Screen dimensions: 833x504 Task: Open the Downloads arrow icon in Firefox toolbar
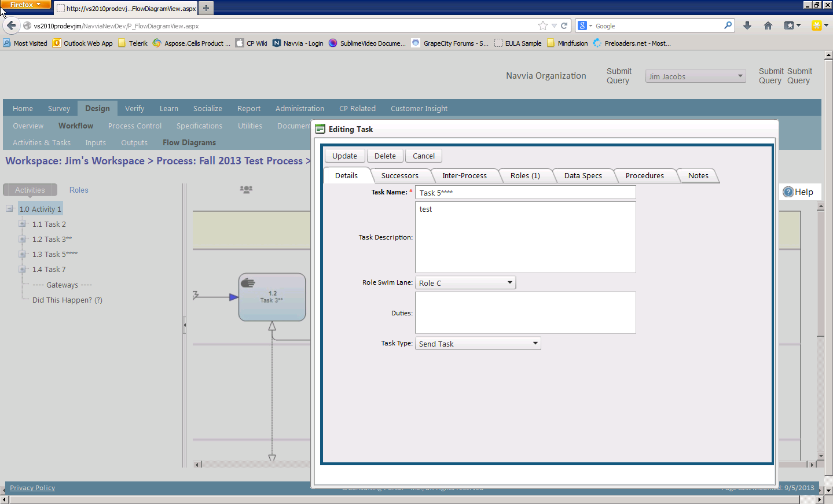747,25
